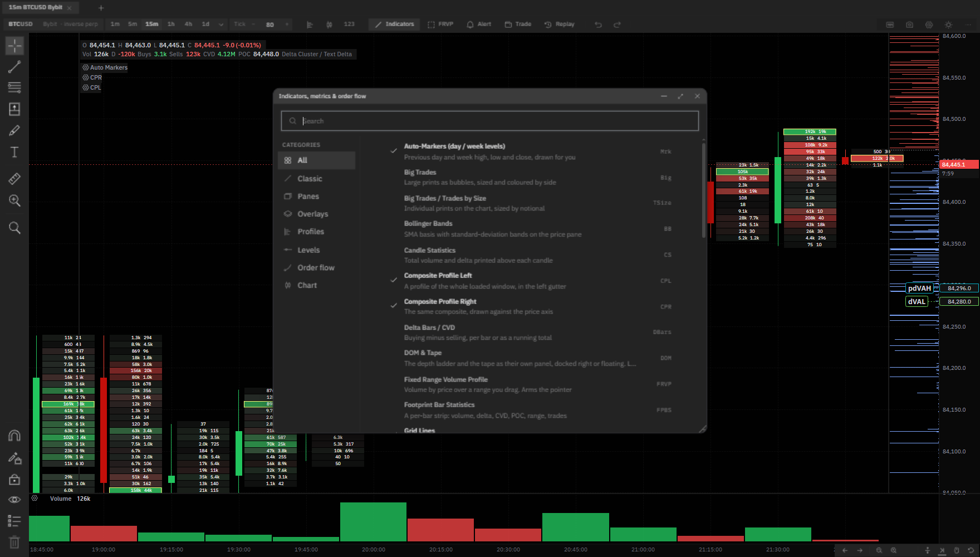Select the Text annotation tool
This screenshot has height=557, width=980.
tap(14, 152)
